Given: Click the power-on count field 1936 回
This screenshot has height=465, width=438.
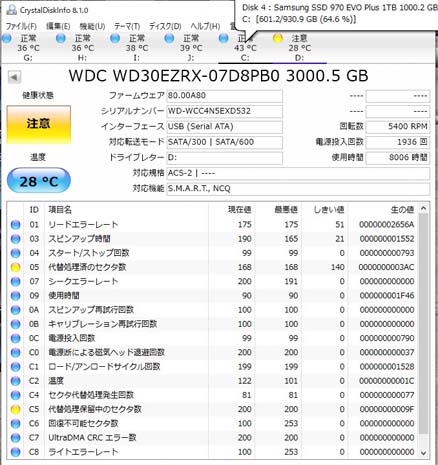Looking at the screenshot, I should 398,142.
